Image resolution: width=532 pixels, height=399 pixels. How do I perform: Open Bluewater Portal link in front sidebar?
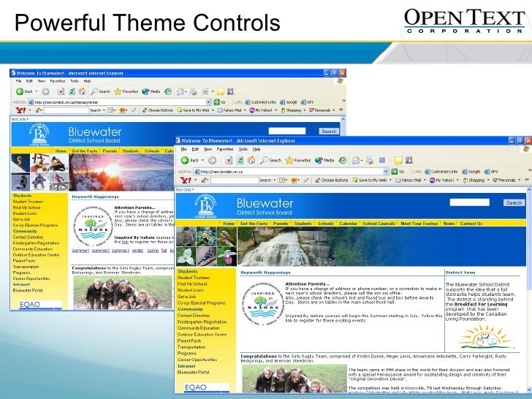[194, 372]
